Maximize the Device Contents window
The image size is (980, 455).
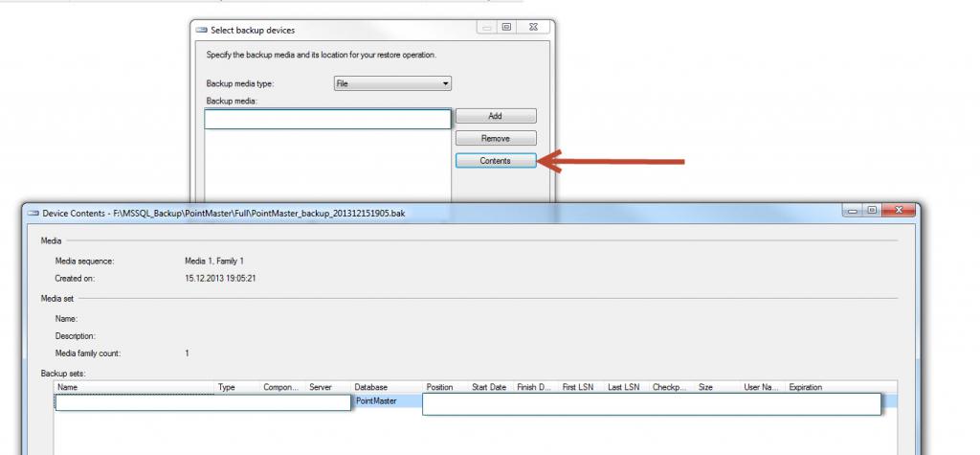(872, 211)
